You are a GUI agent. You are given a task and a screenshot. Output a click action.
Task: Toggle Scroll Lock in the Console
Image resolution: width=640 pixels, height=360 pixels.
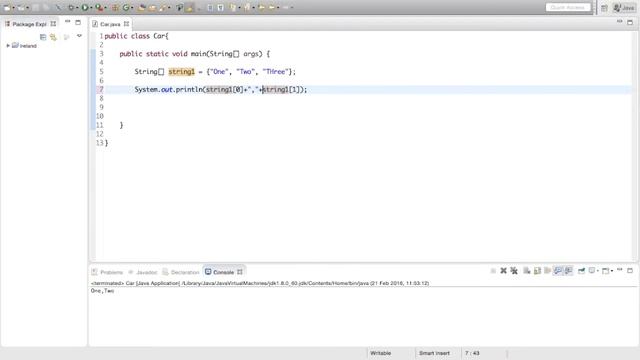click(537, 271)
